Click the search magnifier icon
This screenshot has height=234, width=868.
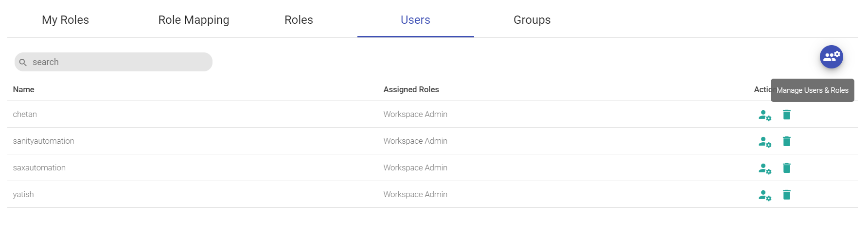23,63
